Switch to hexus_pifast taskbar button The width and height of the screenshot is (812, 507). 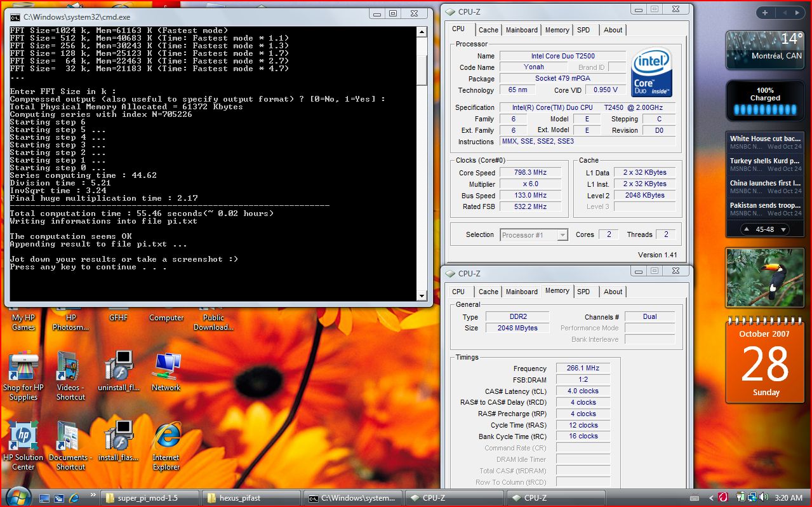[x=251, y=498]
